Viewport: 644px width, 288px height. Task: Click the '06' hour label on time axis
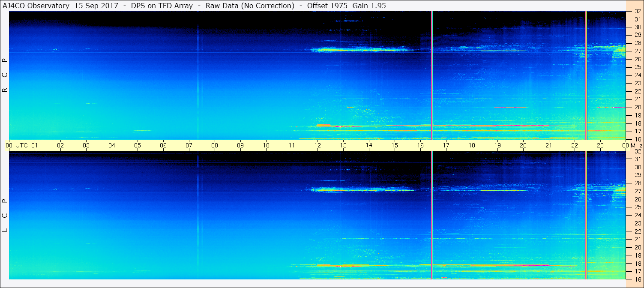click(x=163, y=145)
